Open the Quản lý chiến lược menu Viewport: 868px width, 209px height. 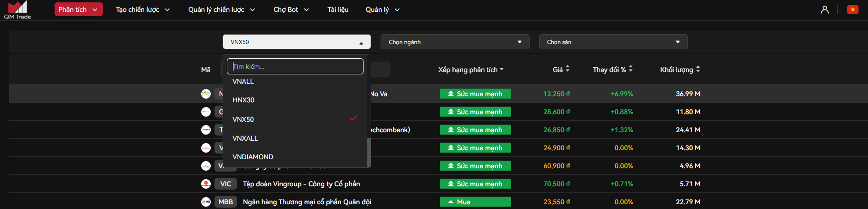tap(222, 9)
